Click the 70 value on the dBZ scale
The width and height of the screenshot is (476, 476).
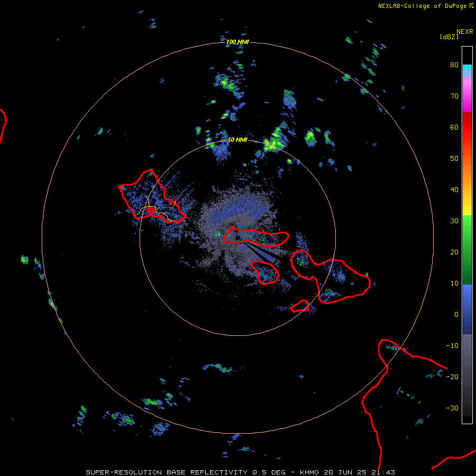pyautogui.click(x=454, y=96)
